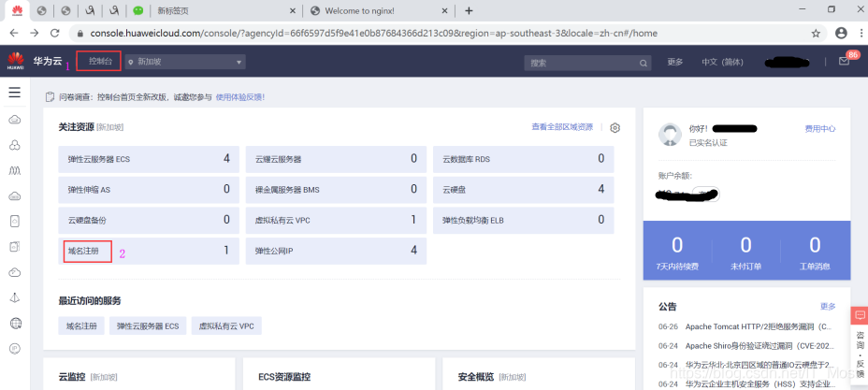Image resolution: width=868 pixels, height=390 pixels.
Task: Expand the 新加坡 region dropdown
Action: [185, 62]
